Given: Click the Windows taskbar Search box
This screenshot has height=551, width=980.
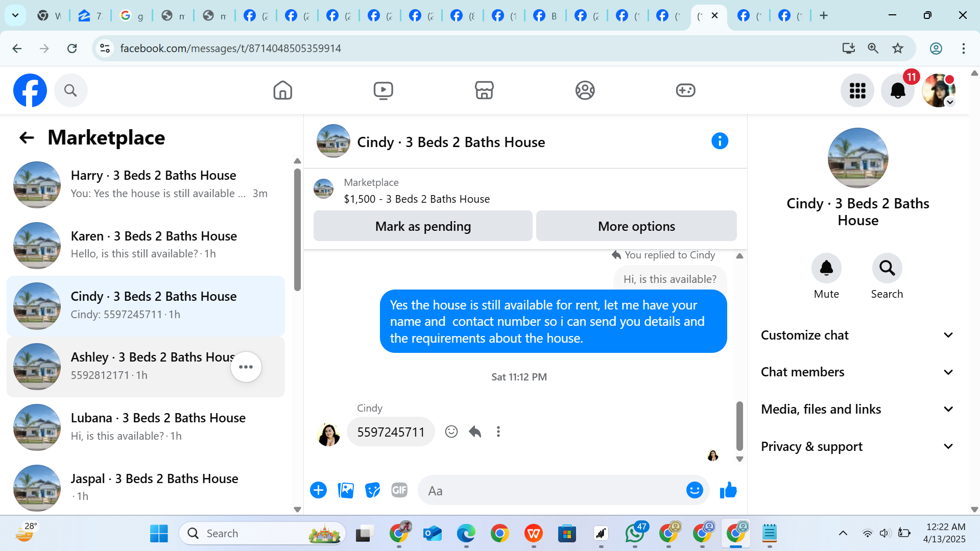Looking at the screenshot, I should (262, 534).
